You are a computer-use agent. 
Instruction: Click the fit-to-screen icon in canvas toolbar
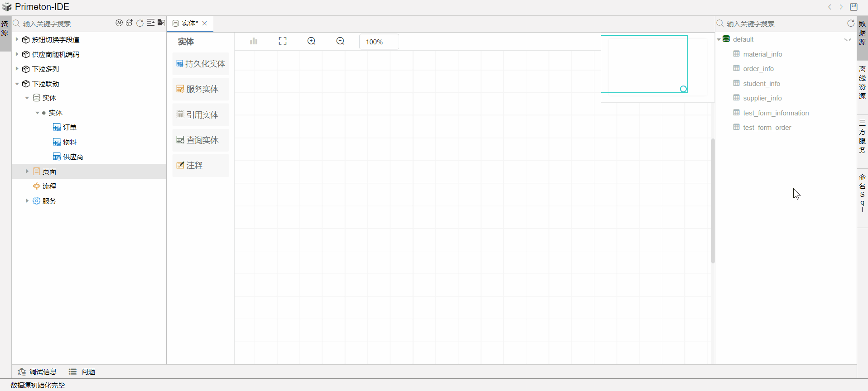pos(283,41)
